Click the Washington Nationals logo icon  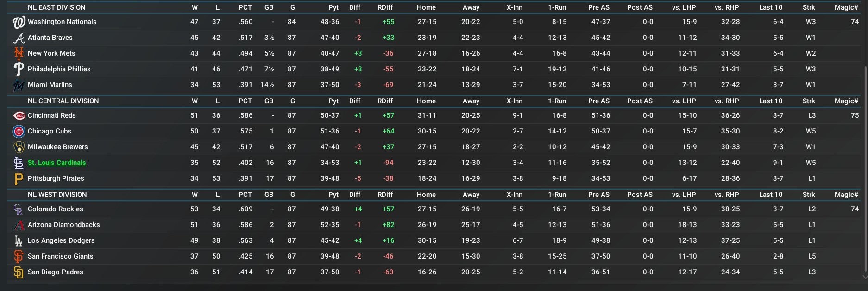pos(19,22)
